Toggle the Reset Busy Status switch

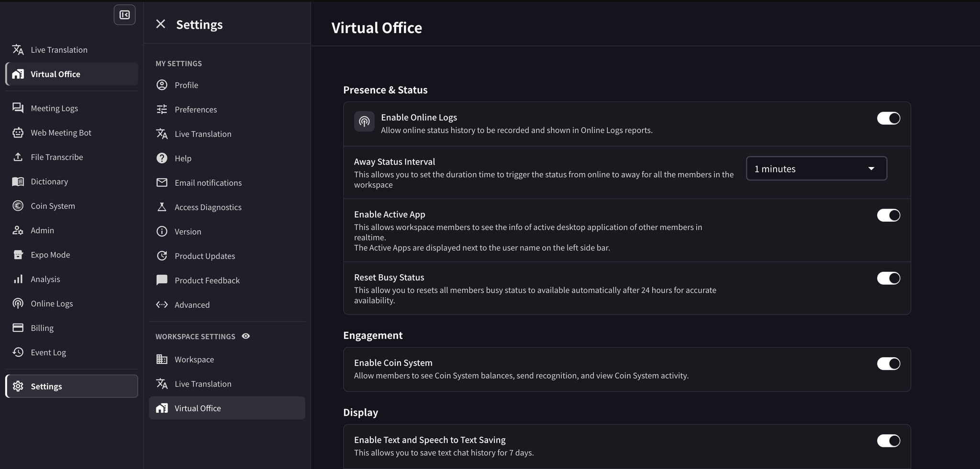pos(889,279)
